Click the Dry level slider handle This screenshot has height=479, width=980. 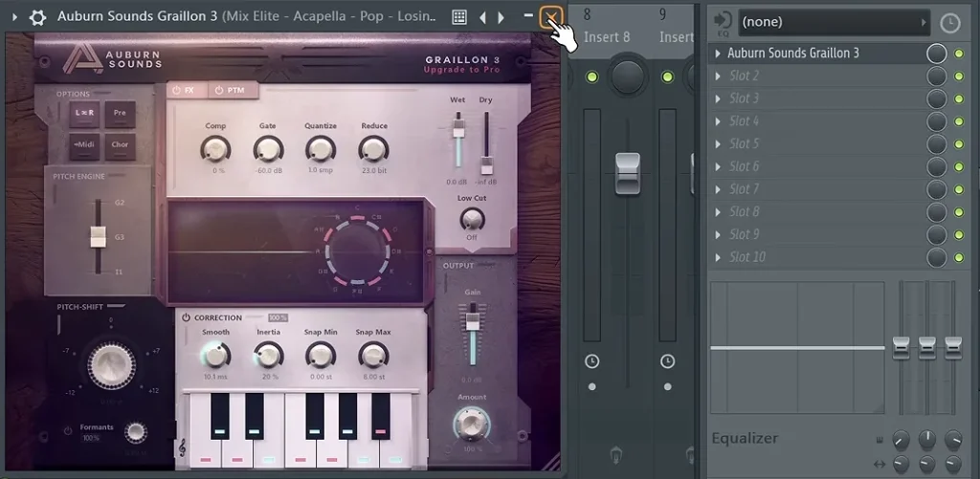tap(487, 165)
